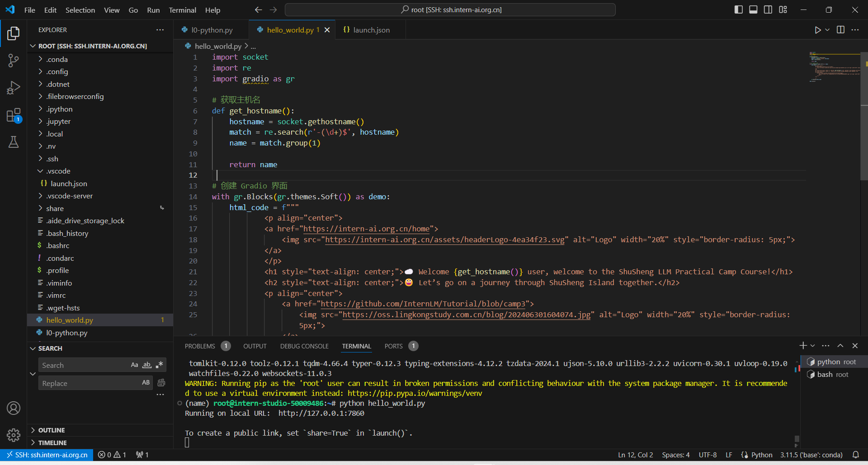Open the Explorer view in activity bar

[14, 33]
